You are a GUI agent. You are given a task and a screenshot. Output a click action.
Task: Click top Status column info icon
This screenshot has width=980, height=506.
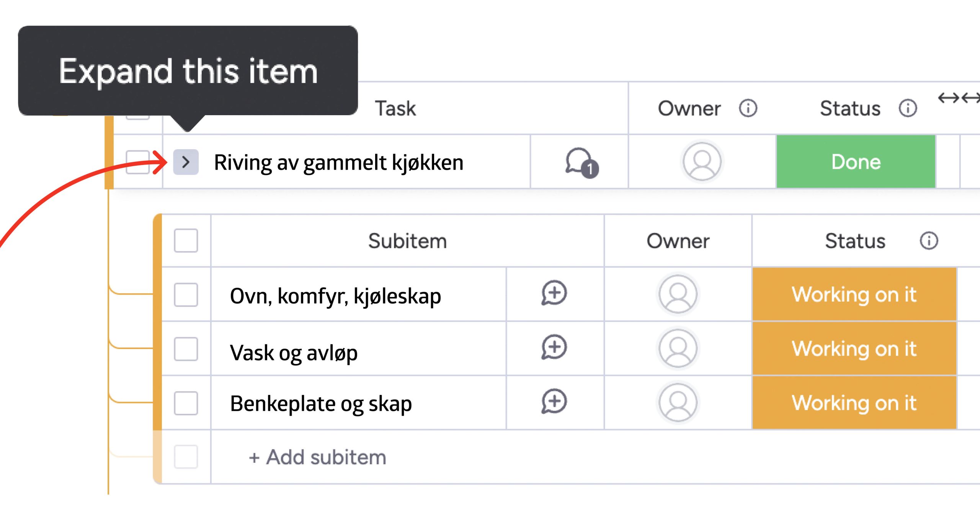(908, 108)
